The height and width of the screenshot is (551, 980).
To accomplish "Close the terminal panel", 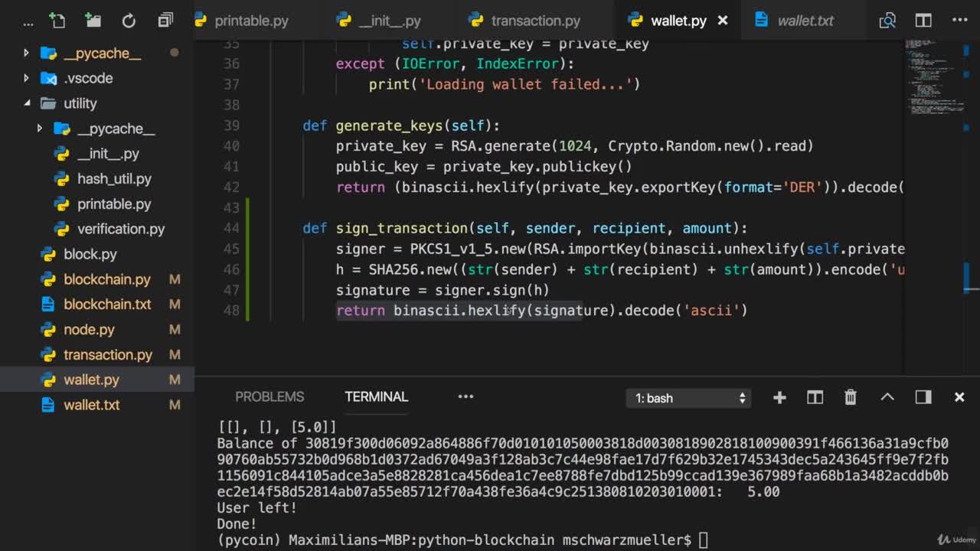I will click(x=959, y=397).
